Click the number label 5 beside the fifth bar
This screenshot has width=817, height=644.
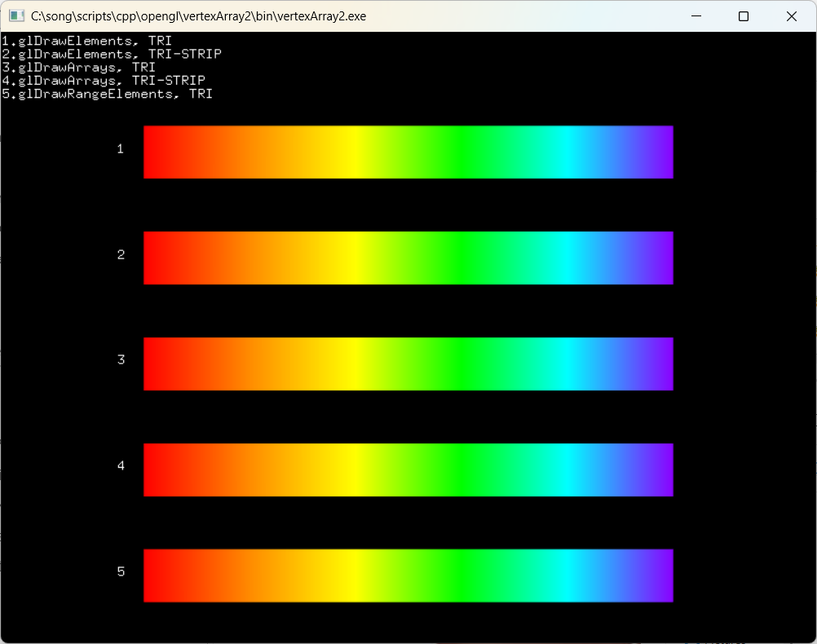point(121,571)
